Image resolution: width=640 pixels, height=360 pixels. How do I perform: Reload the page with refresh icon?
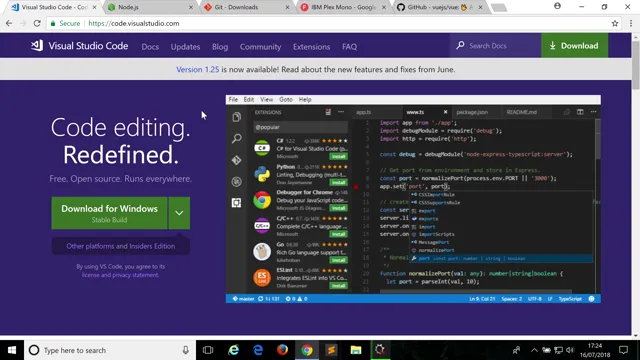(x=37, y=23)
